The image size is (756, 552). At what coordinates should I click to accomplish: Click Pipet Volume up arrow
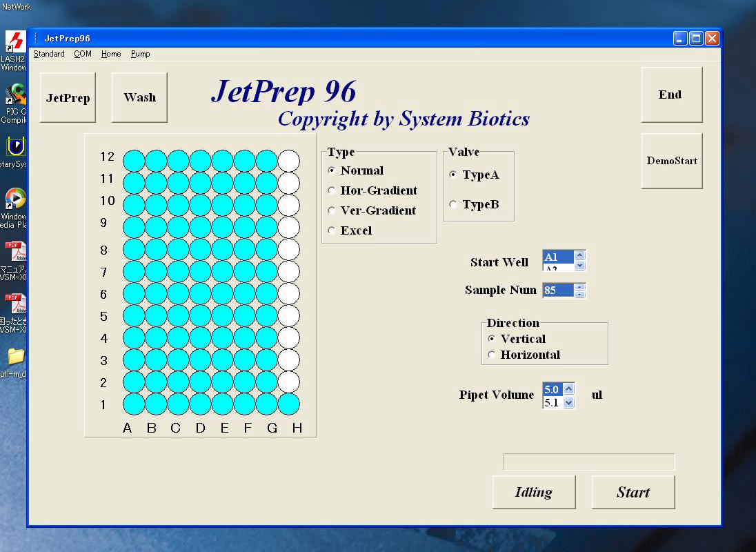point(569,389)
